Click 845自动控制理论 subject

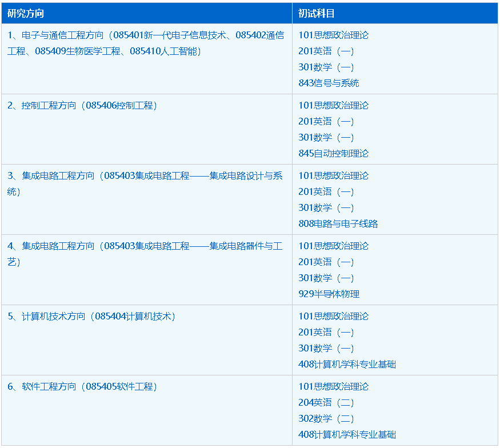tap(333, 153)
